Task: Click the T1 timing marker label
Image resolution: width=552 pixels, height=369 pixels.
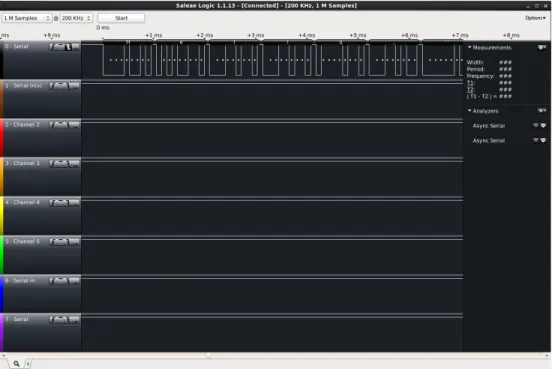Action: [x=470, y=83]
